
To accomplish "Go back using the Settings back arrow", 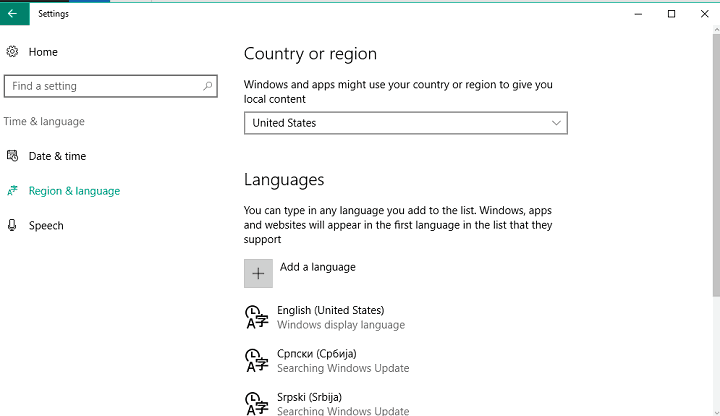I will click(14, 14).
